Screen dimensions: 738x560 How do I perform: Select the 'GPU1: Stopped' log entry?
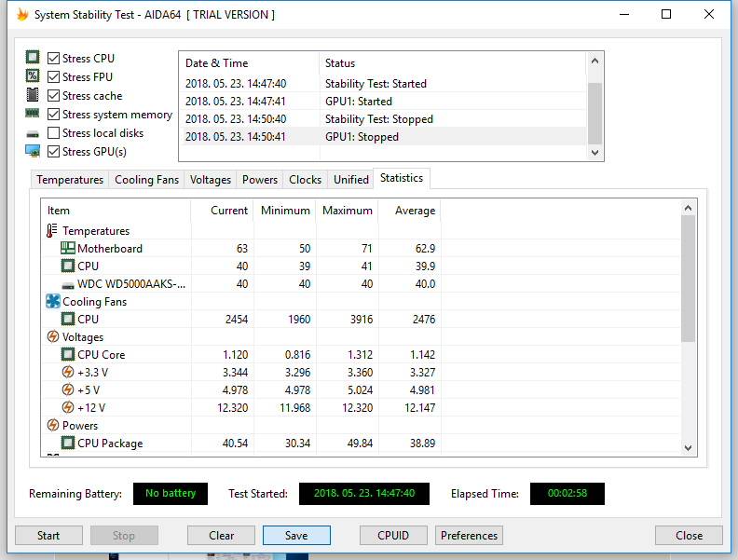[x=384, y=137]
